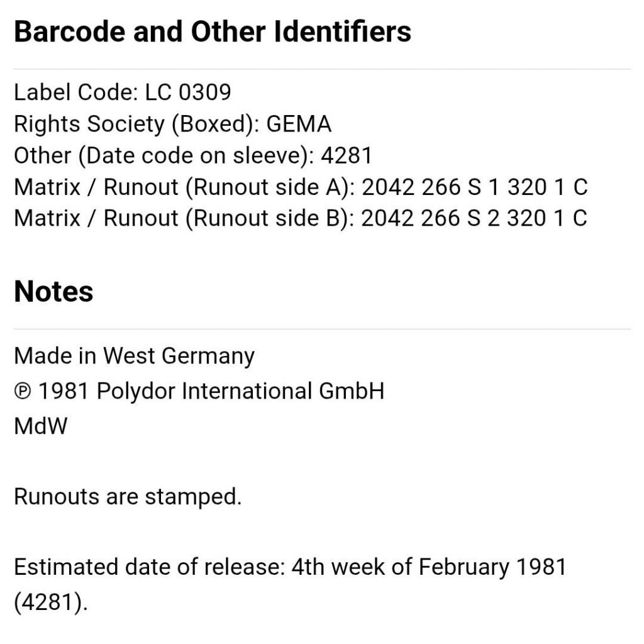Click the "Barcode and Other Identifiers" heading
Screen dimensions: 644x644
(213, 31)
